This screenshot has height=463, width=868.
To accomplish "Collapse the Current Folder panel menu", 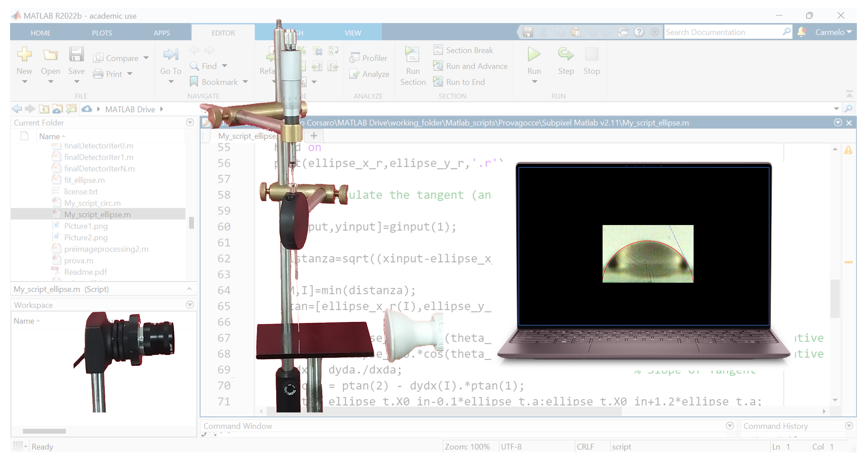I will pyautogui.click(x=190, y=122).
